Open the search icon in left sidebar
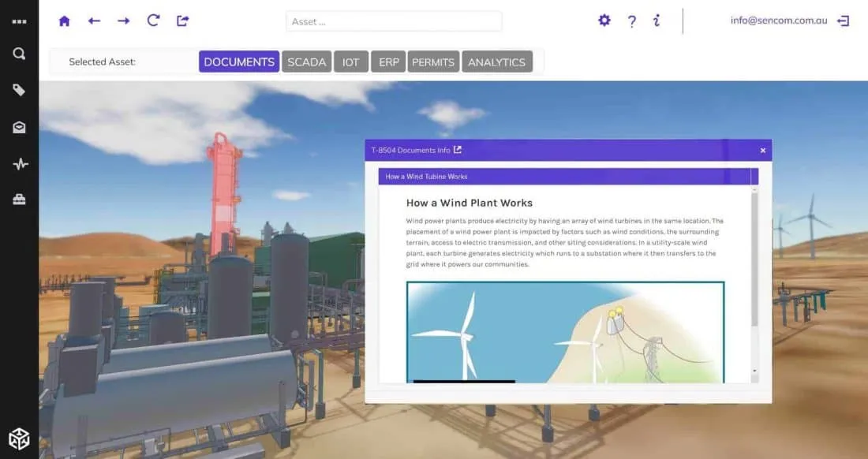 [19, 54]
